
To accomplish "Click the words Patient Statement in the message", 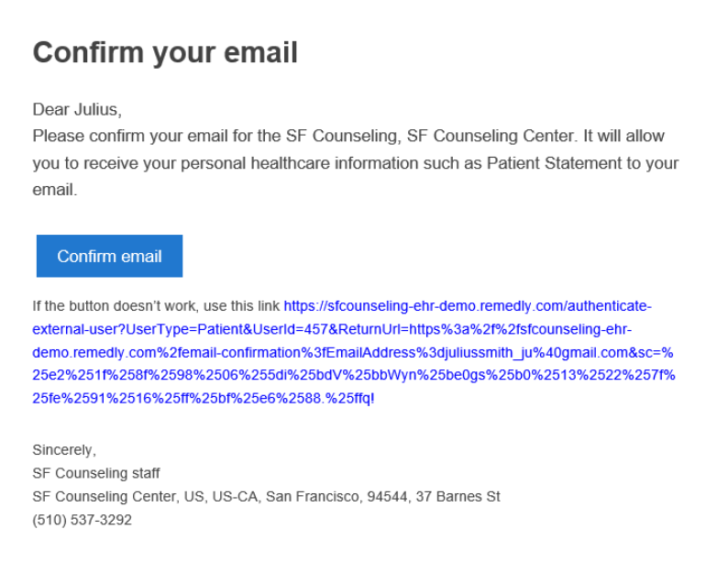I will pyautogui.click(x=555, y=163).
